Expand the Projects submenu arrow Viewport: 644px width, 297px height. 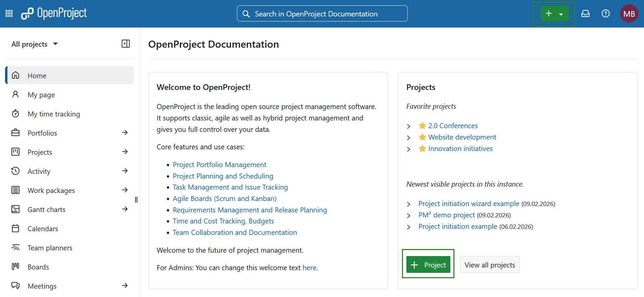pos(125,152)
